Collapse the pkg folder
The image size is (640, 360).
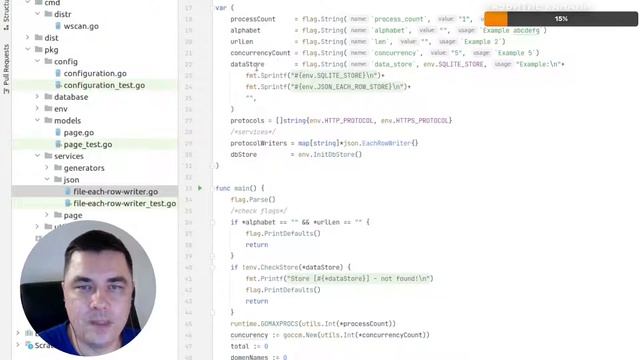coord(28,49)
